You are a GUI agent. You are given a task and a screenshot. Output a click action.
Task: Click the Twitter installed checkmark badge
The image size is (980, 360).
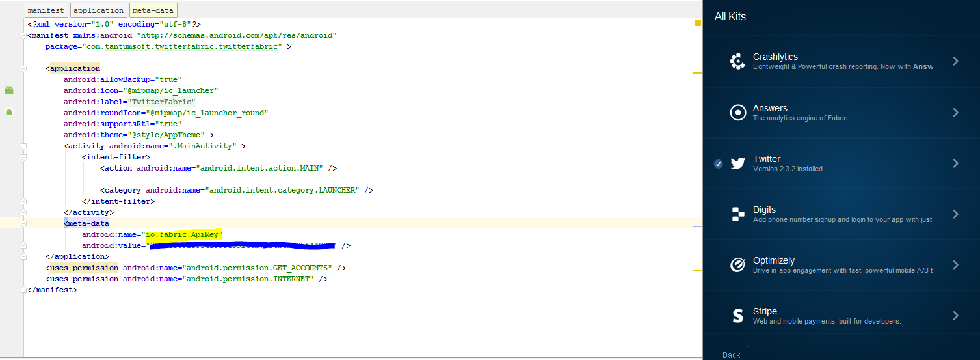(x=718, y=164)
